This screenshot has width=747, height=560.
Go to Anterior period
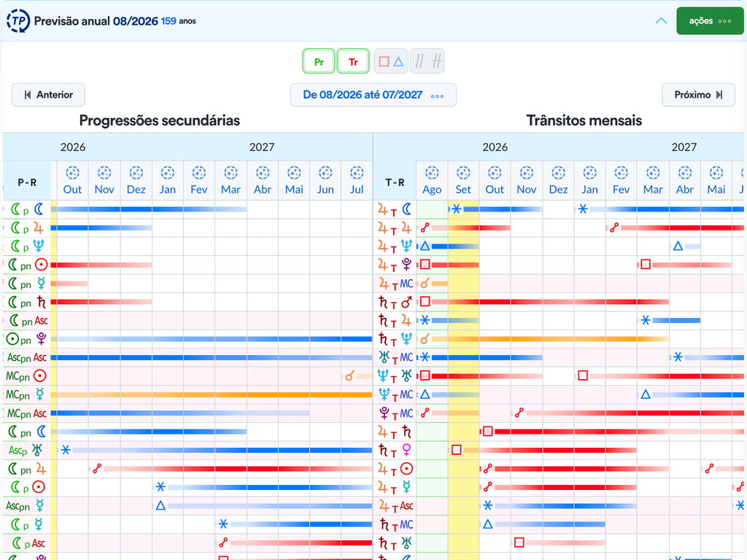[x=48, y=95]
